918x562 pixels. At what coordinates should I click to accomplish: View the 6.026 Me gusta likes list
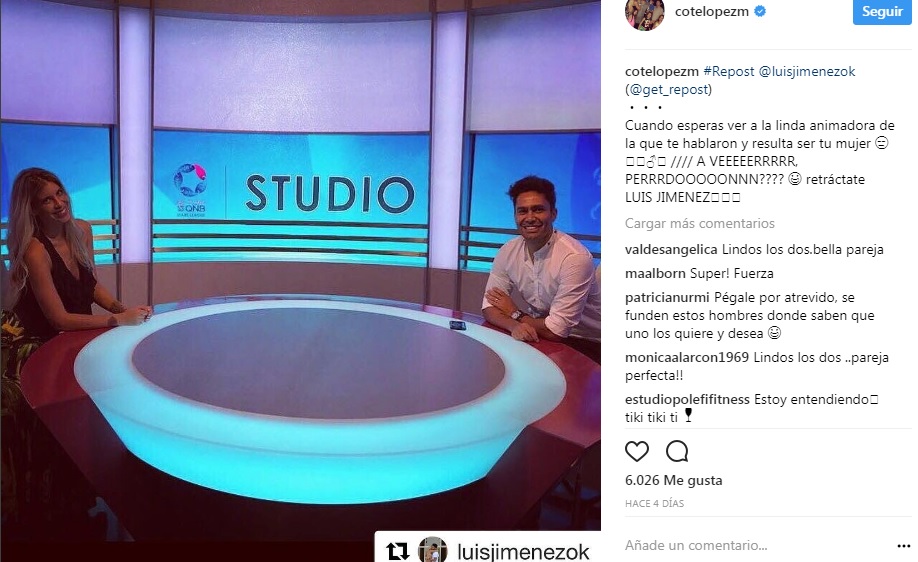click(673, 481)
